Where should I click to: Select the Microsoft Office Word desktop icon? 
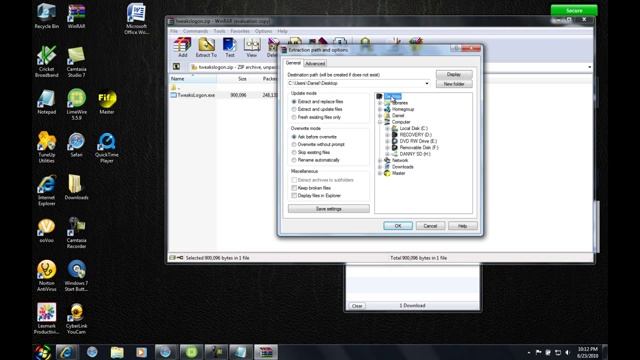136,19
